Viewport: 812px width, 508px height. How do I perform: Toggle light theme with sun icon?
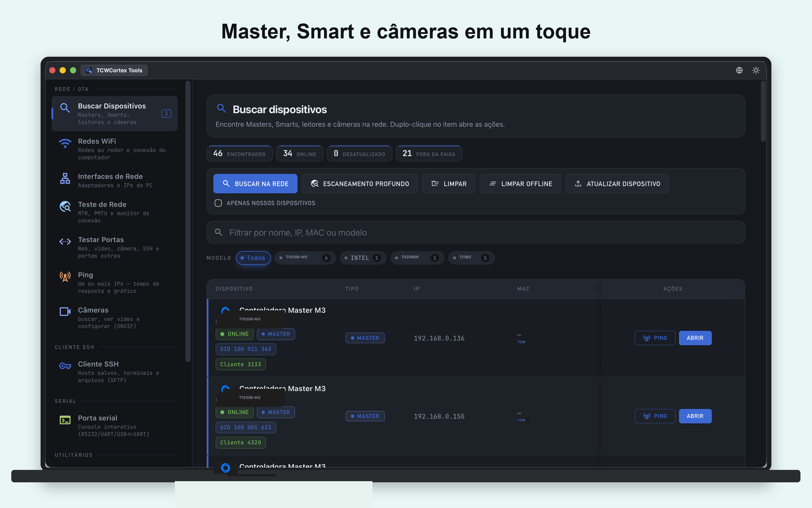(x=756, y=70)
